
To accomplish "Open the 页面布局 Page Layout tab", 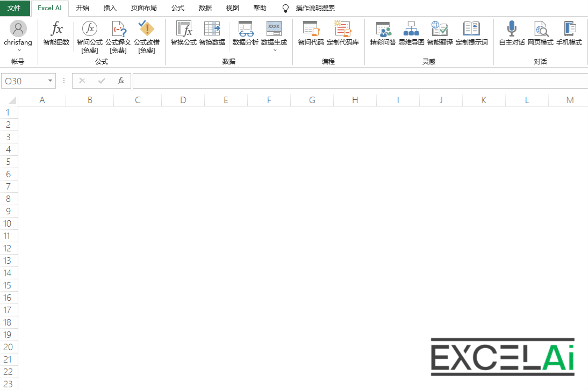I will 144,8.
